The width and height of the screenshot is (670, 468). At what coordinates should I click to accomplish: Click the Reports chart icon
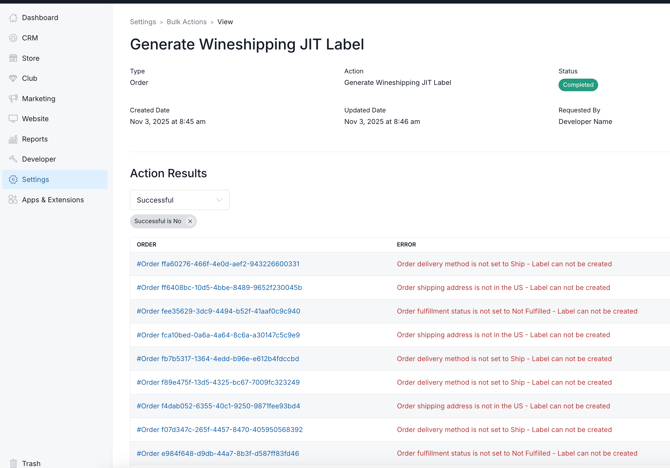pos(13,139)
